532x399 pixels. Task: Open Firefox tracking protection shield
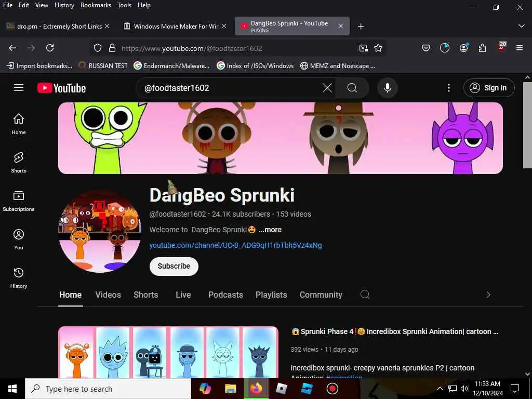(97, 48)
